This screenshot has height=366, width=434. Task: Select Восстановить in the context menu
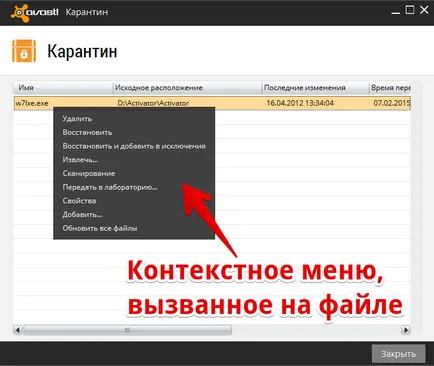click(x=87, y=132)
